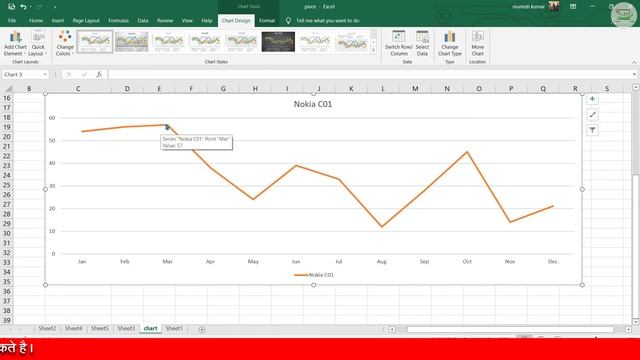The image size is (640, 360).
Task: Open the Select Data dialog
Action: click(x=422, y=43)
